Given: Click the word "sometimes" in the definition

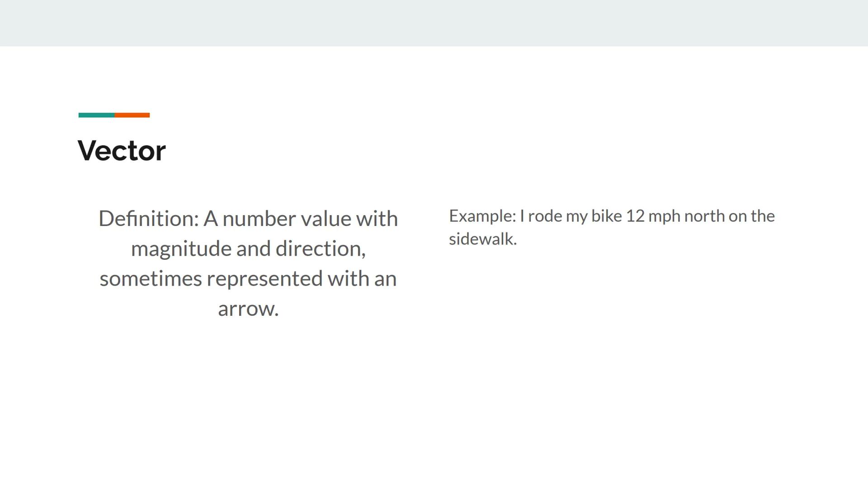Looking at the screenshot, I should coord(151,279).
